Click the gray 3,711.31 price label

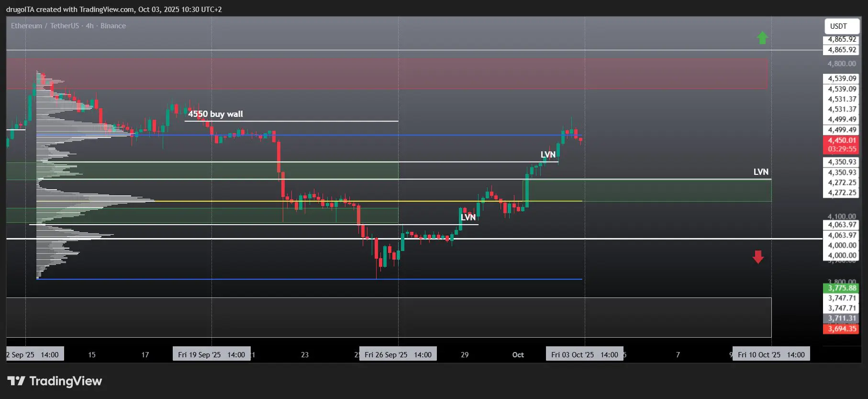pos(842,318)
